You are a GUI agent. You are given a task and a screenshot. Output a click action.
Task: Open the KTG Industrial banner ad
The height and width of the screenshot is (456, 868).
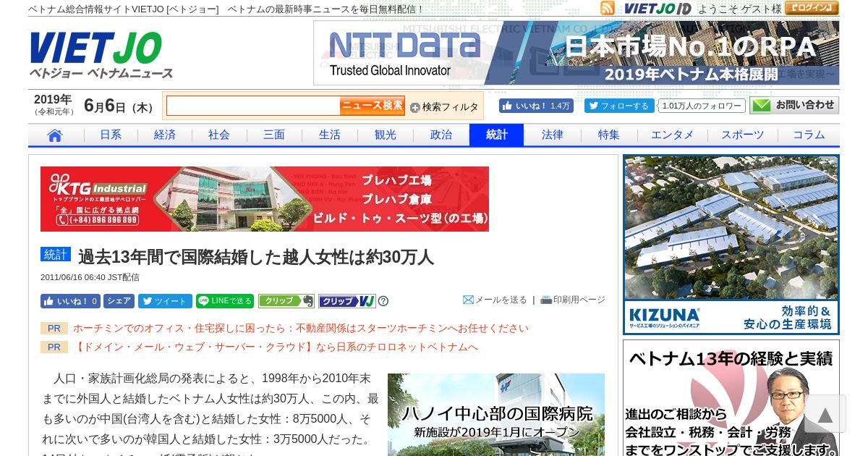[x=265, y=199]
